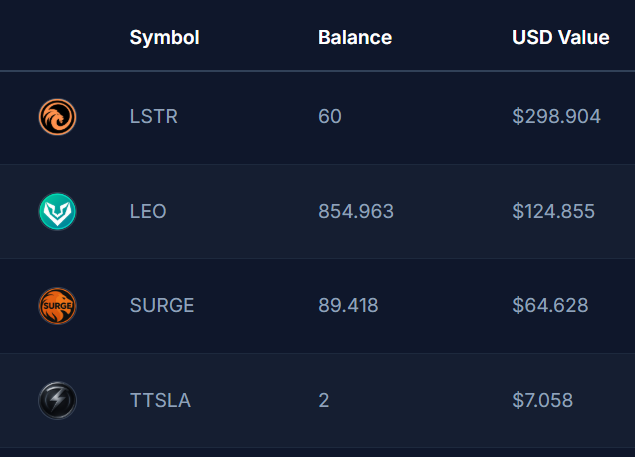Click the SURGE orange token icon
635x457 pixels.
point(57,305)
